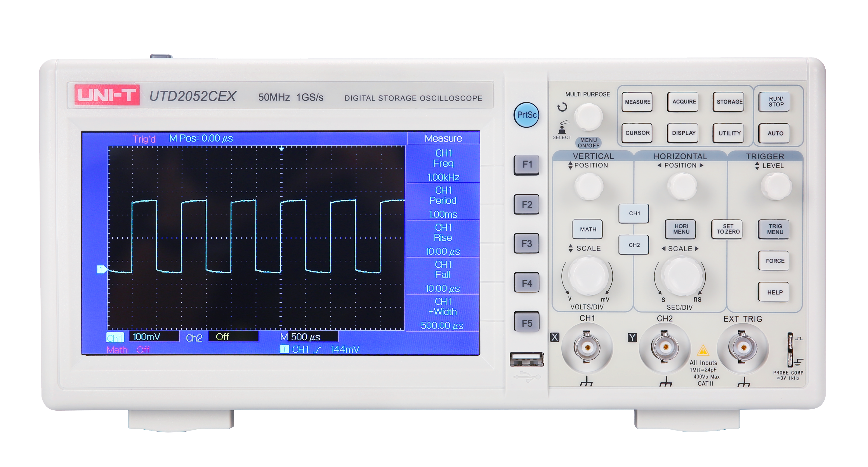Screen dimensions: 868x467
Task: Tap the SET TO ZERO button
Action: [727, 229]
